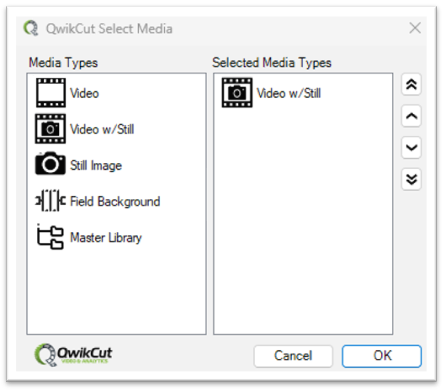The height and width of the screenshot is (391, 444).
Task: Click the QwikCut title bar app icon
Action: point(31,28)
